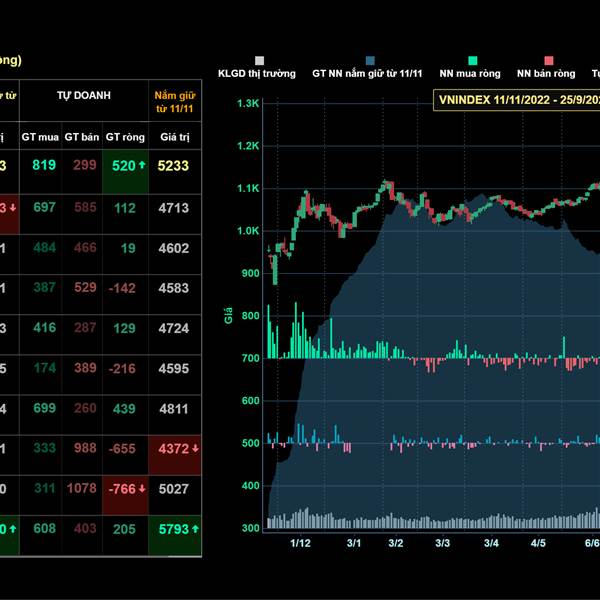Select the 'KLGD thị trường' legend label

point(257,73)
